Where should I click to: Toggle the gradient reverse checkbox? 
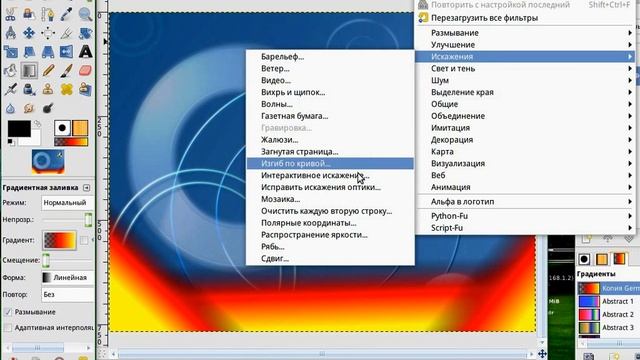click(x=84, y=240)
